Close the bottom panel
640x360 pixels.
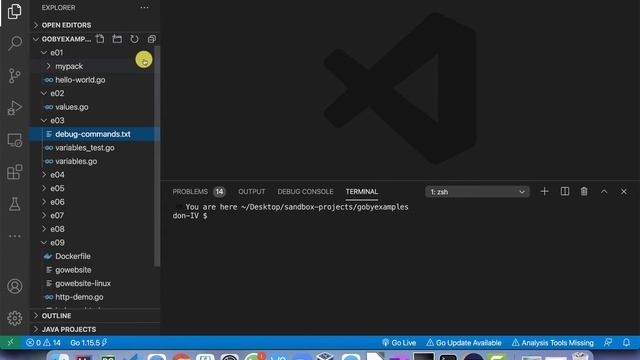[x=624, y=191]
